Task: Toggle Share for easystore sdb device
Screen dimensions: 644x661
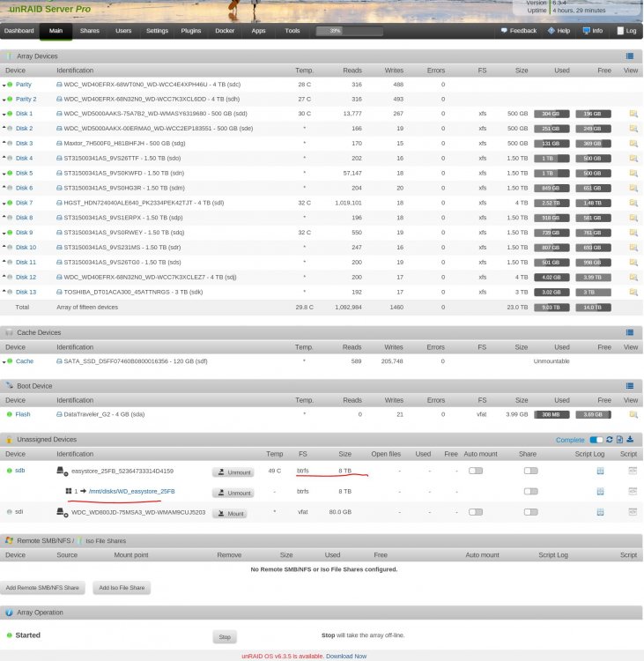Action: click(531, 471)
